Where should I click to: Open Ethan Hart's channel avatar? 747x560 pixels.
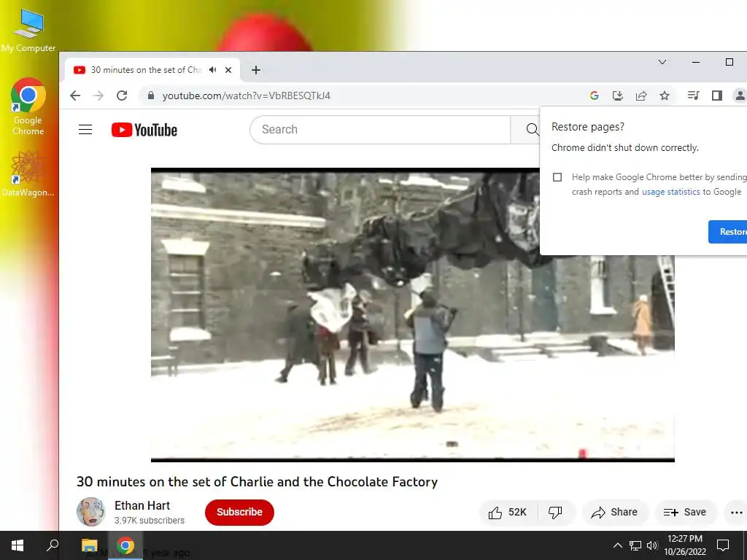tap(91, 512)
